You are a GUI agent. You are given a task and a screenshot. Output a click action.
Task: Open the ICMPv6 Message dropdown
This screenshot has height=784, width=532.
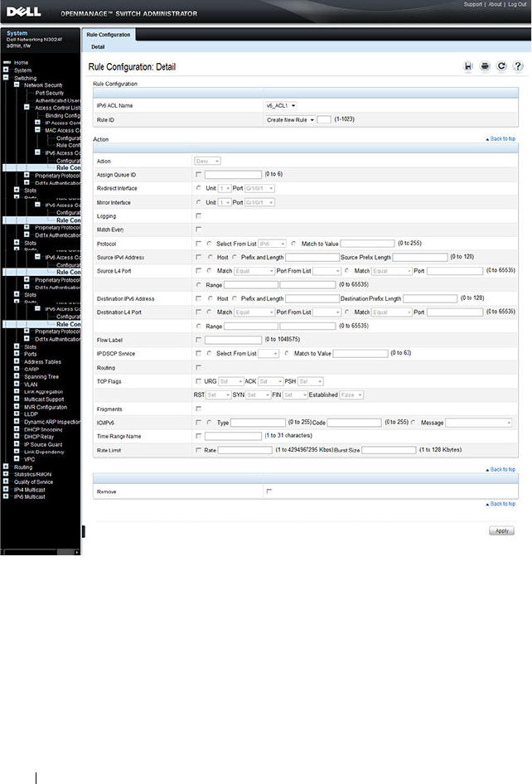pos(478,423)
